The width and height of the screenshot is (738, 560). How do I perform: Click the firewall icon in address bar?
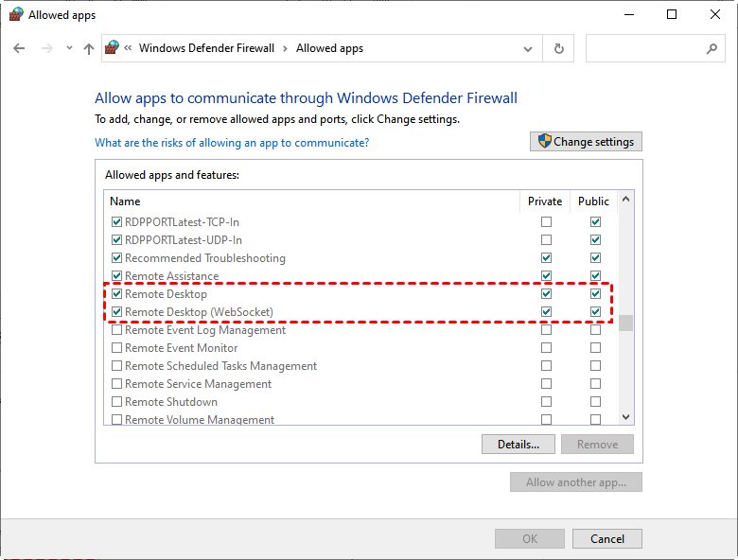(x=113, y=48)
